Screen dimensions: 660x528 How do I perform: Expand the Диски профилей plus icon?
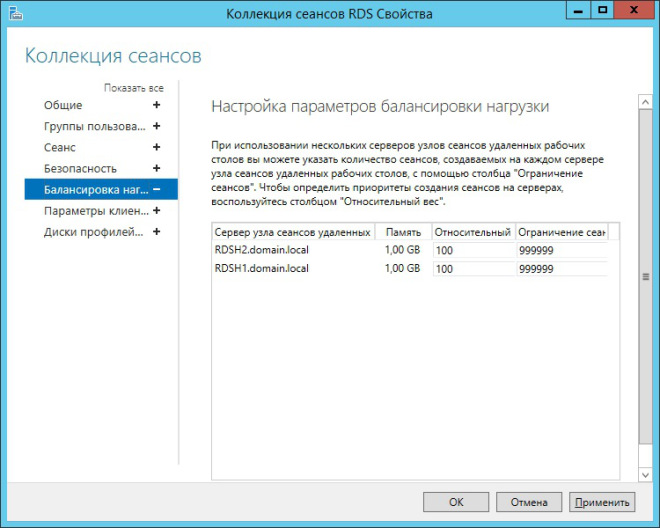[156, 232]
